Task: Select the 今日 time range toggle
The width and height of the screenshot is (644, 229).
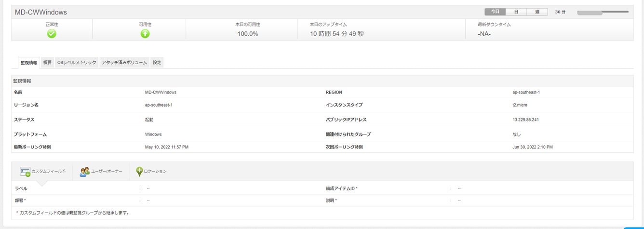Action: coord(495,12)
